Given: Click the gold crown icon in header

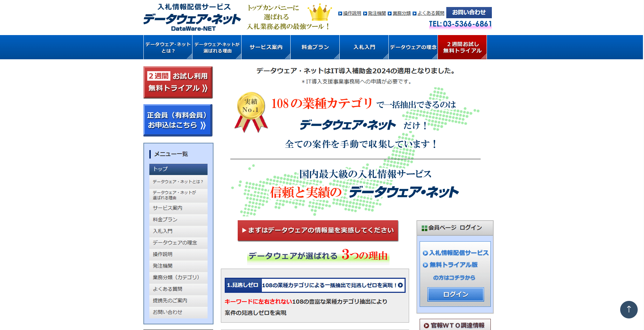Looking at the screenshot, I should 319,13.
